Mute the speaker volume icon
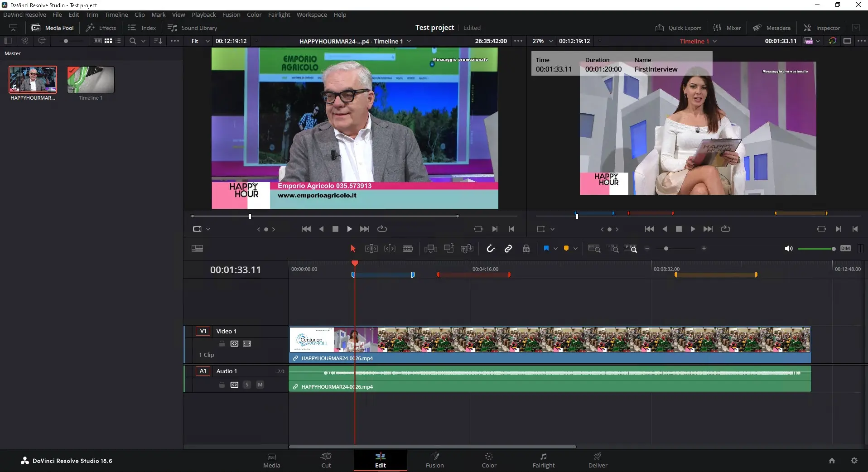 pos(789,248)
